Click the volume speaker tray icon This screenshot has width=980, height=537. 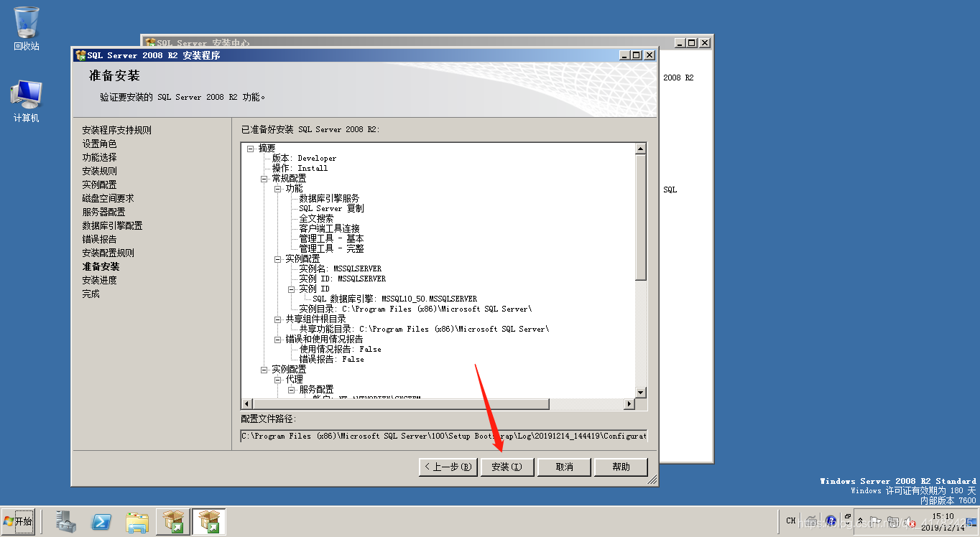(909, 521)
